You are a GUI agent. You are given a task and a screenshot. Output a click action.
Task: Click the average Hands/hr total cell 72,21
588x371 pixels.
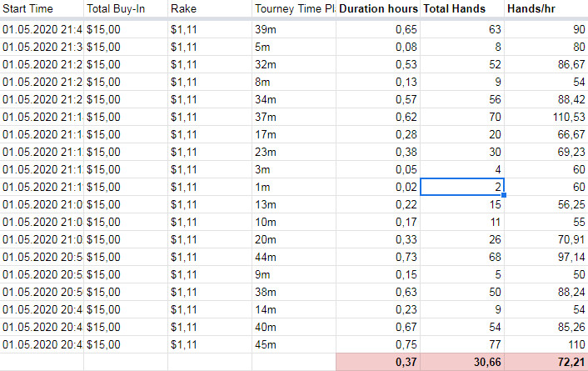tap(546, 361)
